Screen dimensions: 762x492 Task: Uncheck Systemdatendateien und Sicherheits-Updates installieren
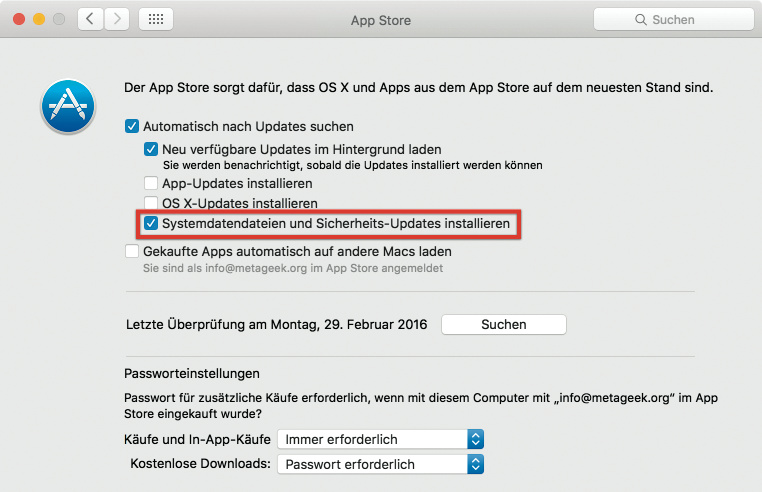[x=151, y=225]
